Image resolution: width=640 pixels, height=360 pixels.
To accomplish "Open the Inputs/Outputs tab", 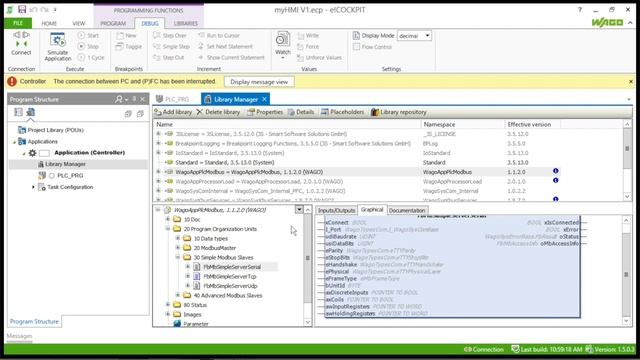I will tap(336, 210).
